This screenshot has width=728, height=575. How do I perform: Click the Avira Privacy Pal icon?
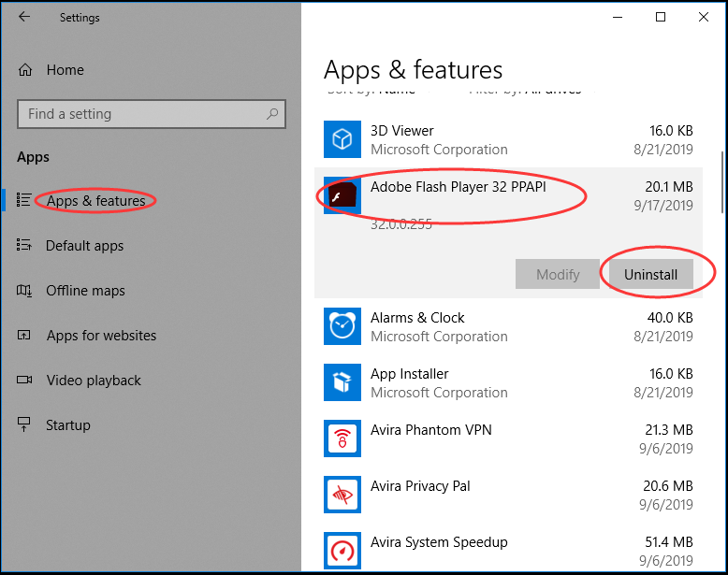point(342,495)
